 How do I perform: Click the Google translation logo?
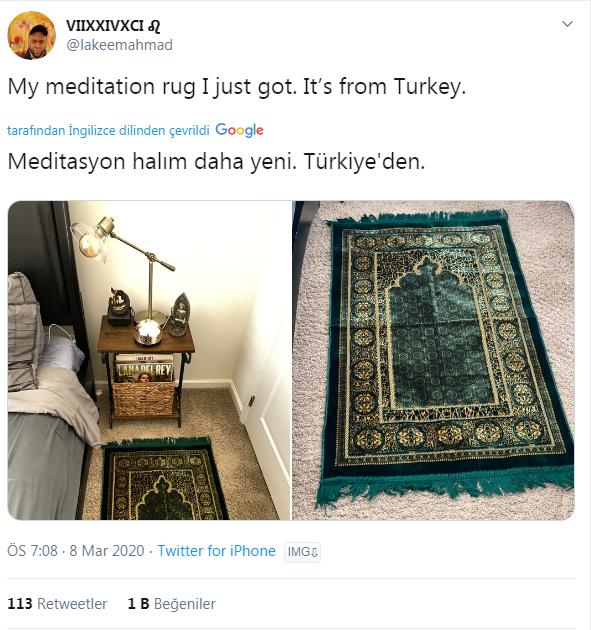point(239,130)
